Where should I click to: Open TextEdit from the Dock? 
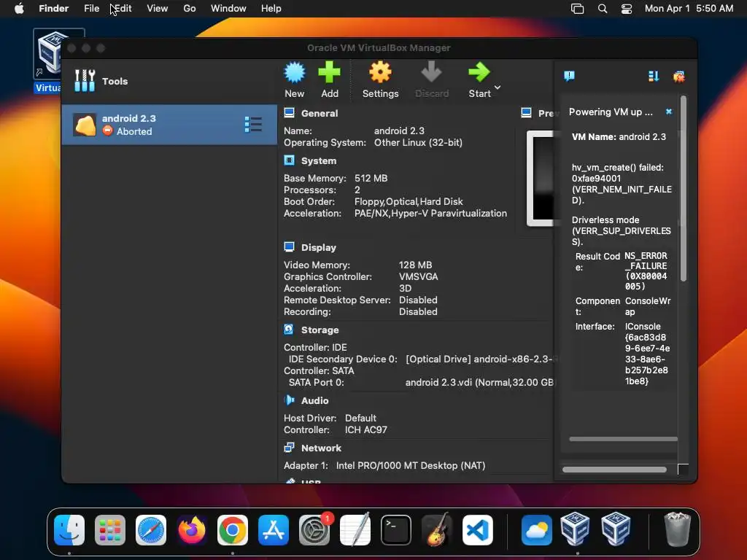point(355,529)
